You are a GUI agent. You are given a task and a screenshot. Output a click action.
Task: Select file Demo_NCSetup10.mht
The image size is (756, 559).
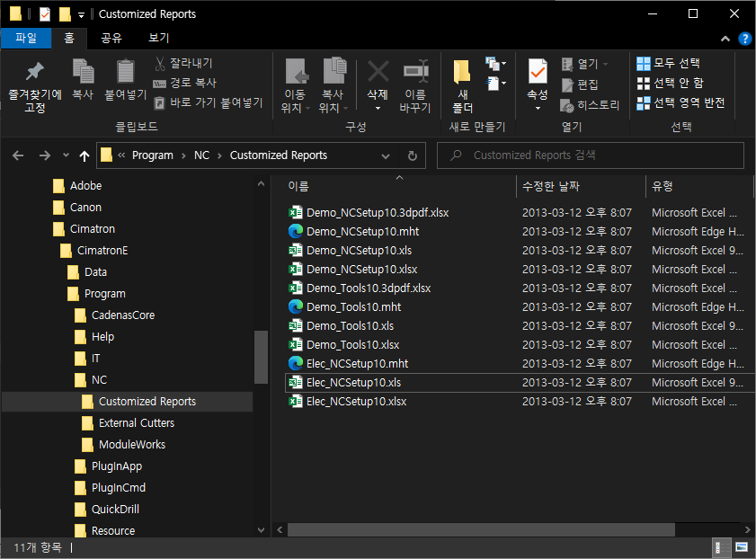[362, 232]
